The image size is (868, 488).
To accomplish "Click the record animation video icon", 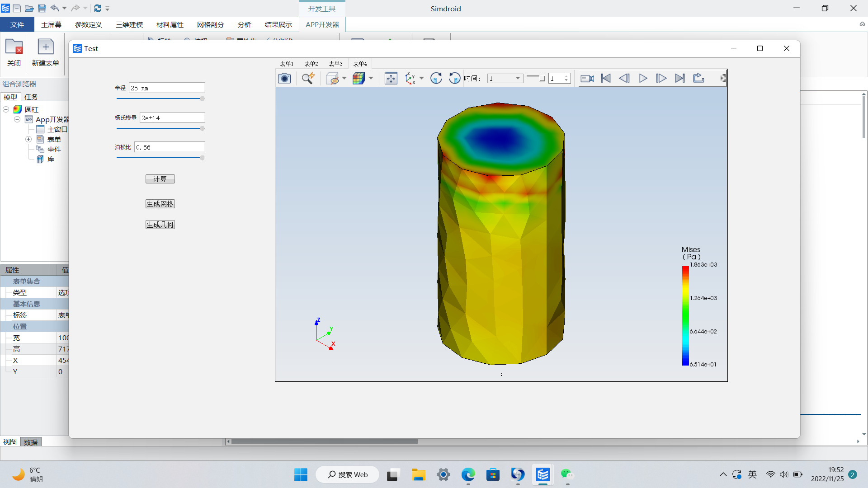I will coord(587,79).
